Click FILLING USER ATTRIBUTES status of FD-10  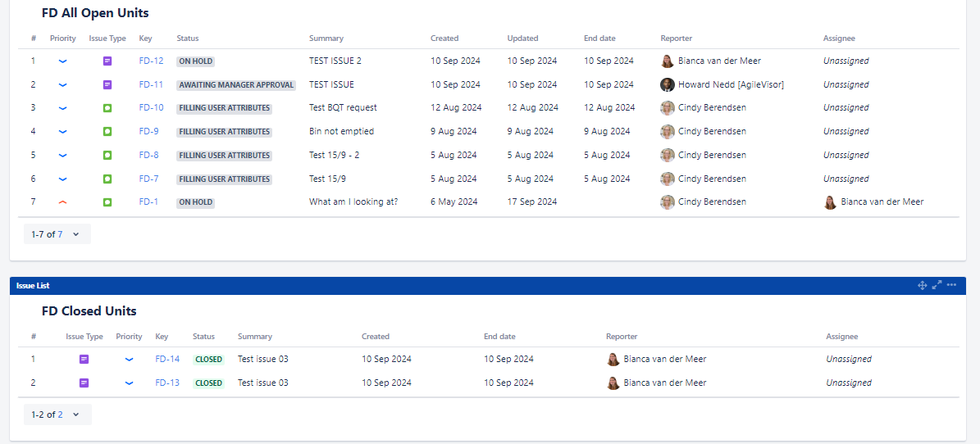click(225, 108)
